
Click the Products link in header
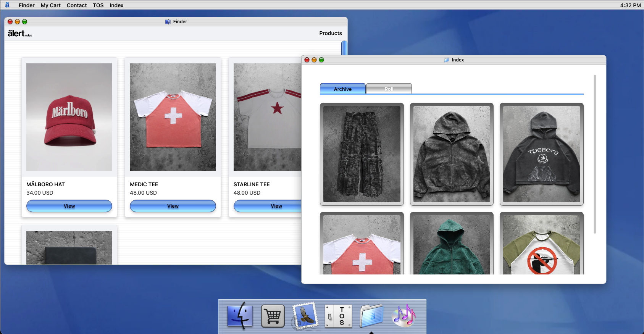click(x=330, y=33)
